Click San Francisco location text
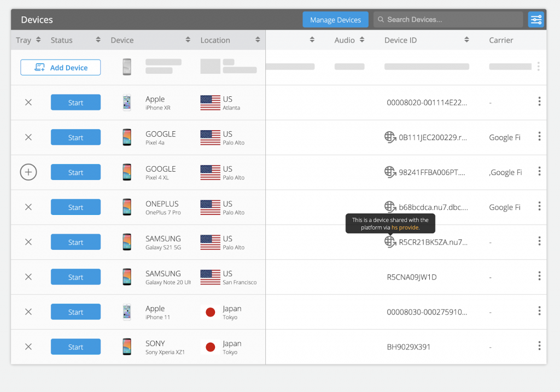This screenshot has height=392, width=560. tap(240, 283)
